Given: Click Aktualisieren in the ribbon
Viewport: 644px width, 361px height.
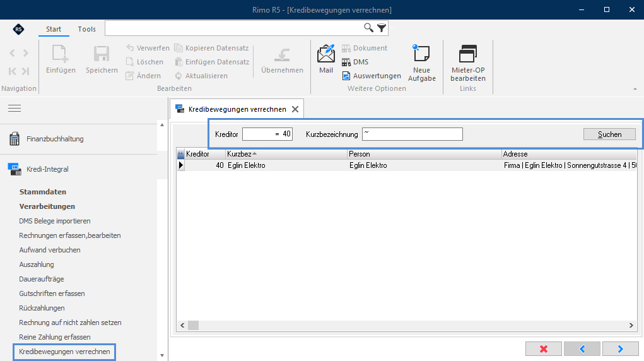Looking at the screenshot, I should point(201,76).
